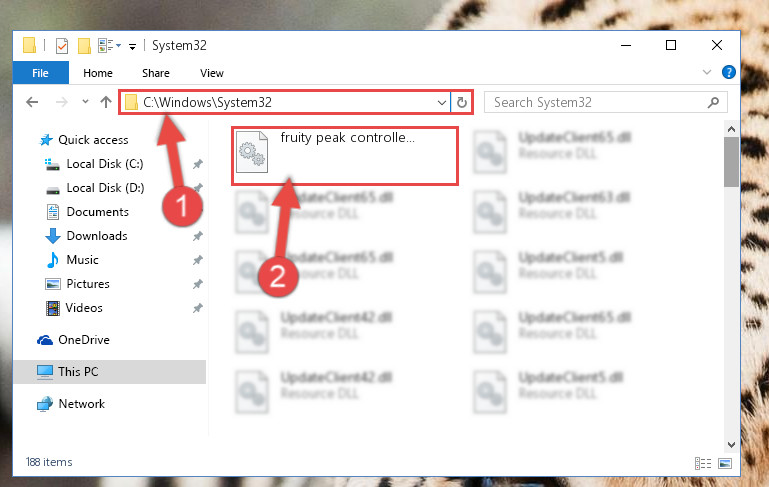Image resolution: width=769 pixels, height=487 pixels.
Task: Expand the ribbon with the chevron
Action: pos(707,72)
